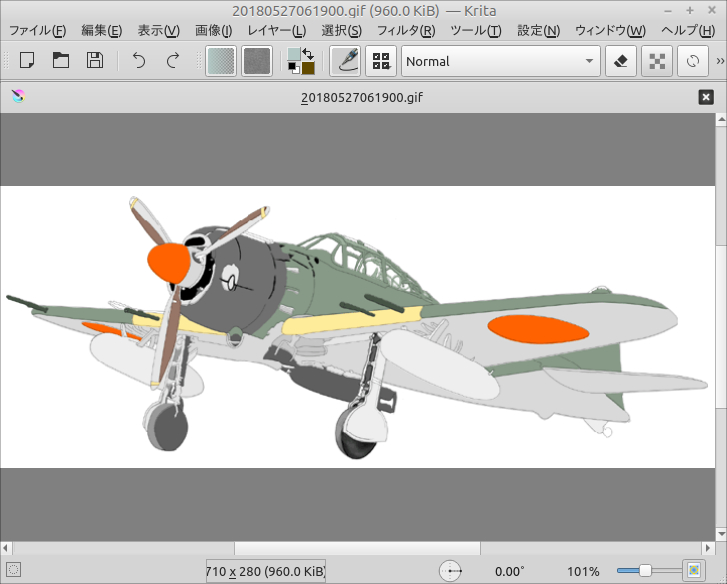Open an existing file icon
The height and width of the screenshot is (584, 727).
[x=61, y=61]
